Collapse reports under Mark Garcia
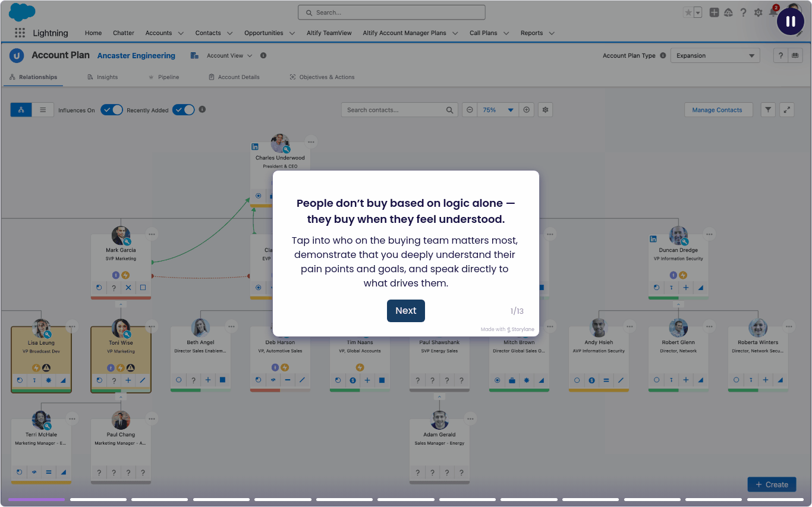Viewport: 812px width, 507px height. tap(121, 304)
